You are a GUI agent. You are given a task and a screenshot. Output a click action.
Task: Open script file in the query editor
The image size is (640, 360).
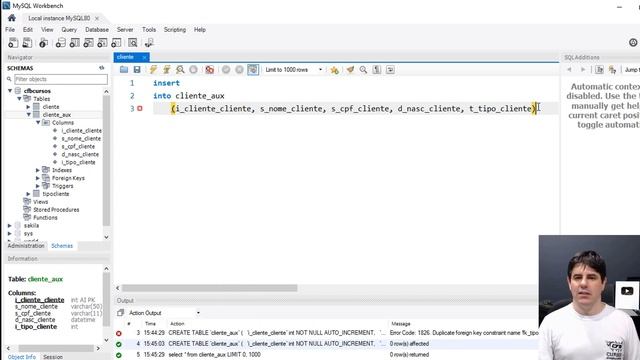click(x=124, y=70)
